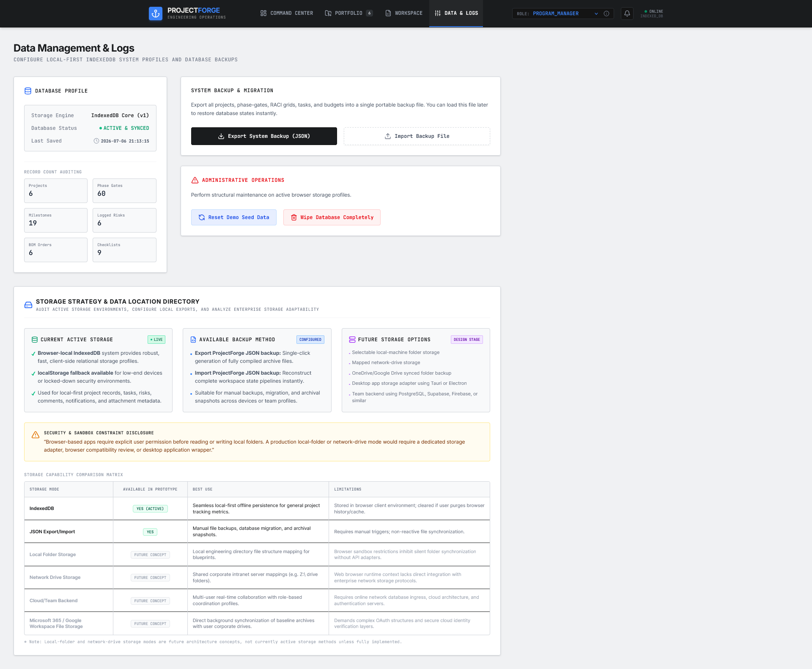Select the Data & Logs tab
Screen dimensions: 812x669
[456, 14]
